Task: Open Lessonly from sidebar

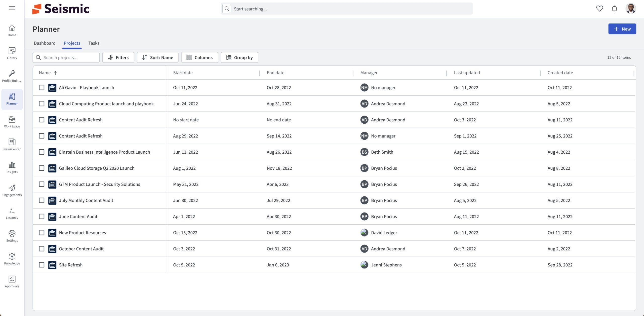Action: (12, 213)
